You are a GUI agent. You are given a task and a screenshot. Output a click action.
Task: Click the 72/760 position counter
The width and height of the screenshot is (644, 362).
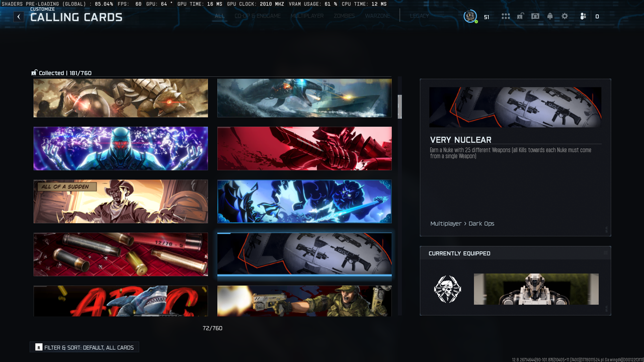point(212,328)
